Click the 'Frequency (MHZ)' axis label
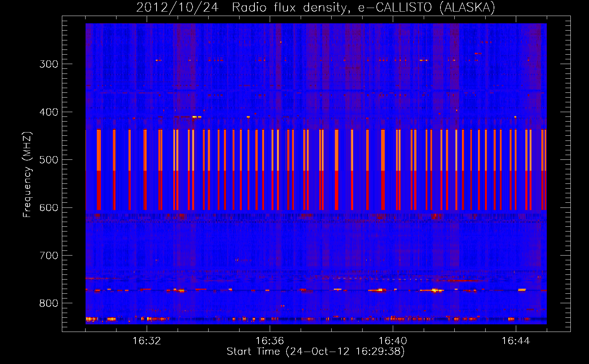This screenshot has width=589, height=364. pyautogui.click(x=27, y=175)
